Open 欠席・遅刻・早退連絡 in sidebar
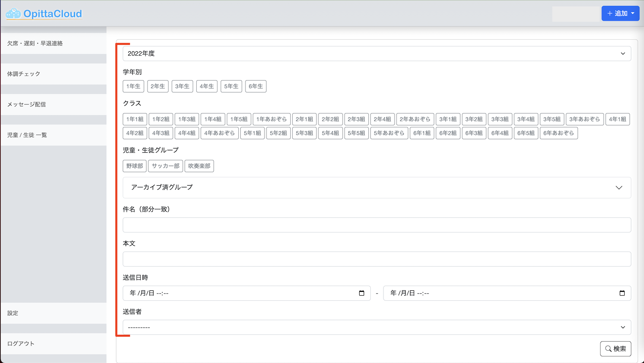Viewport: 644px width, 363px height. point(54,43)
